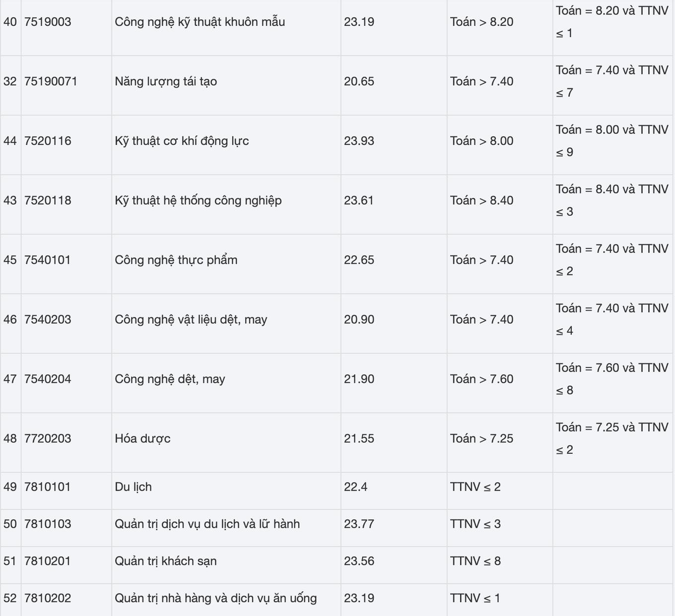Click the major code 7520118
This screenshot has width=675, height=616.
[48, 200]
